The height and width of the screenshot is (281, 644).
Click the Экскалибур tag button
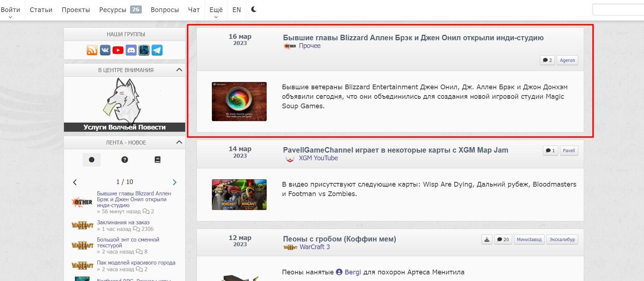562,240
